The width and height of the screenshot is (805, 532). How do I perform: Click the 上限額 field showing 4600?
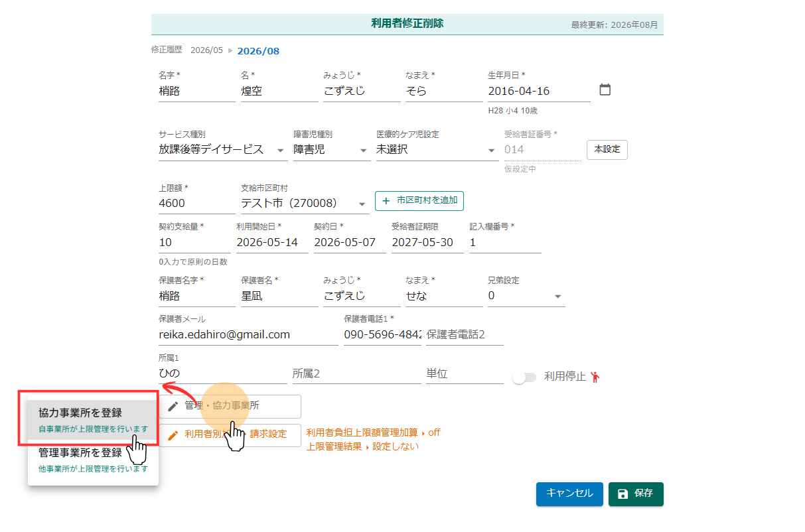[x=197, y=203]
